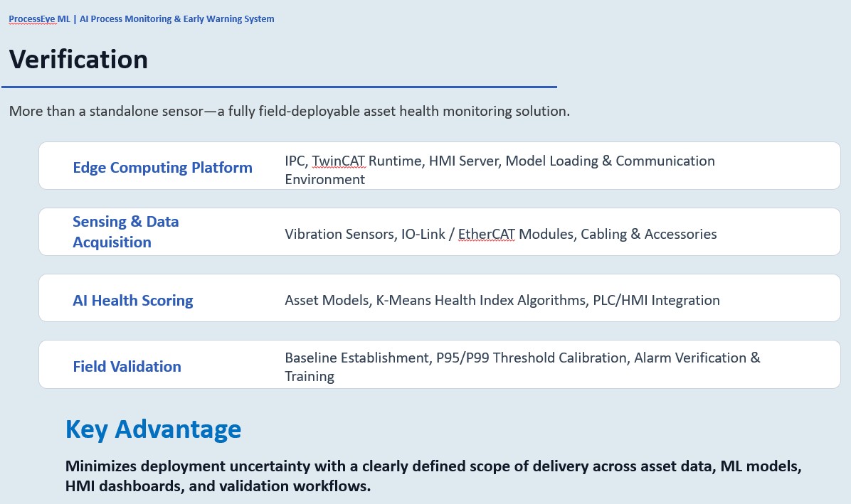Select the Baseline Establishment description text
The width and height of the screenshot is (851, 504).
tap(522, 367)
